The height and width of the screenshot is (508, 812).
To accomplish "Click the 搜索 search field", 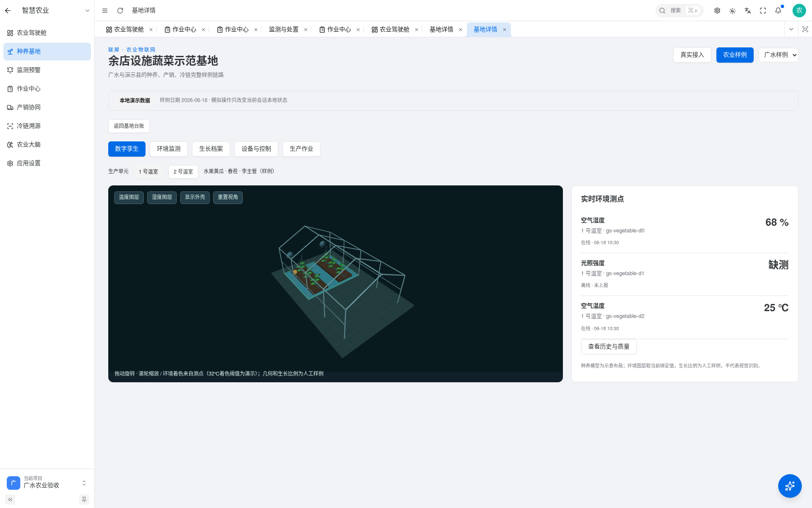I will tap(679, 11).
